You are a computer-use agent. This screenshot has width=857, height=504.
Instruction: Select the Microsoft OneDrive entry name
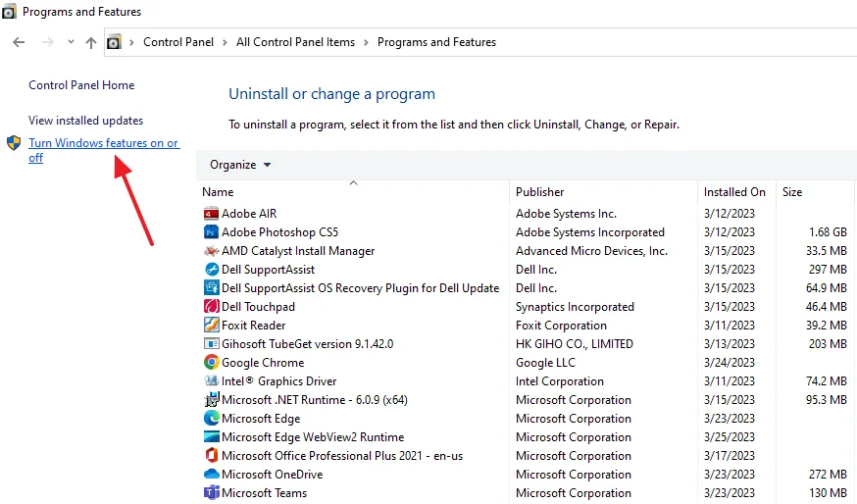click(x=273, y=475)
